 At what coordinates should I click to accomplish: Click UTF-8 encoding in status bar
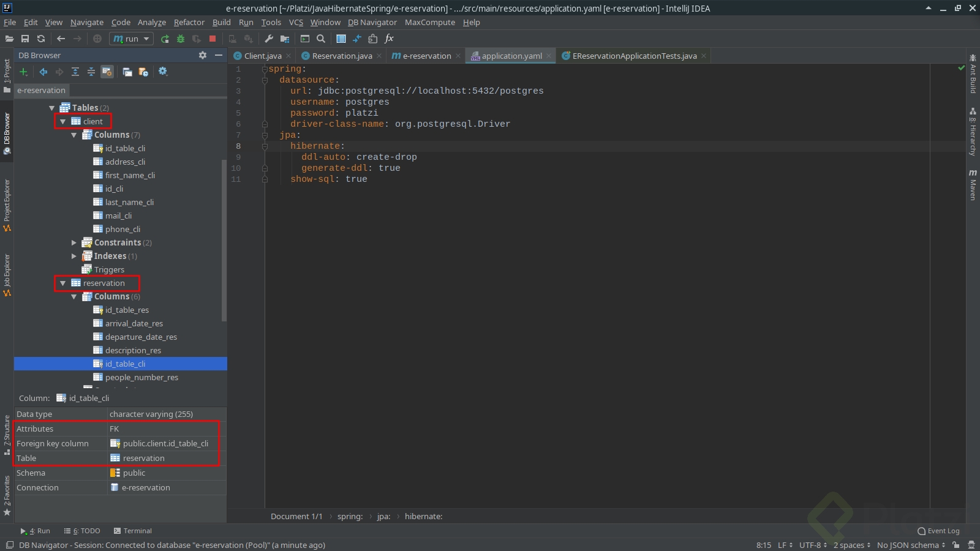click(x=813, y=545)
